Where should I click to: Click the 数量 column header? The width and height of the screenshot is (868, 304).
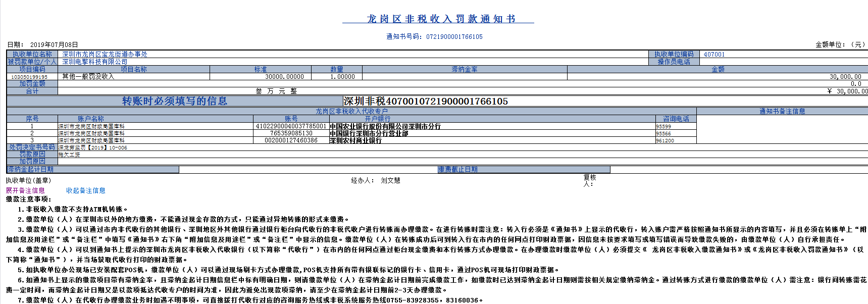click(x=337, y=69)
